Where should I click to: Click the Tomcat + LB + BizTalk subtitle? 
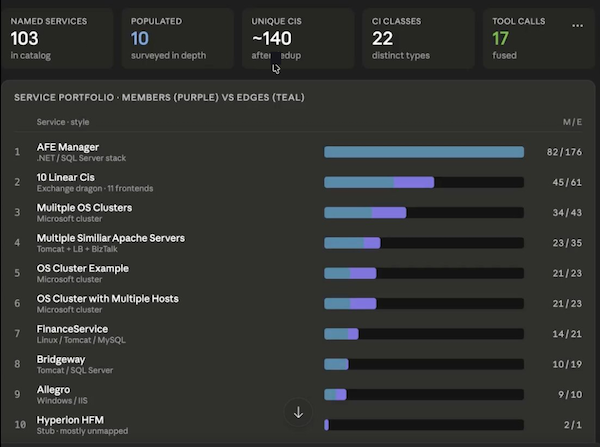click(77, 249)
